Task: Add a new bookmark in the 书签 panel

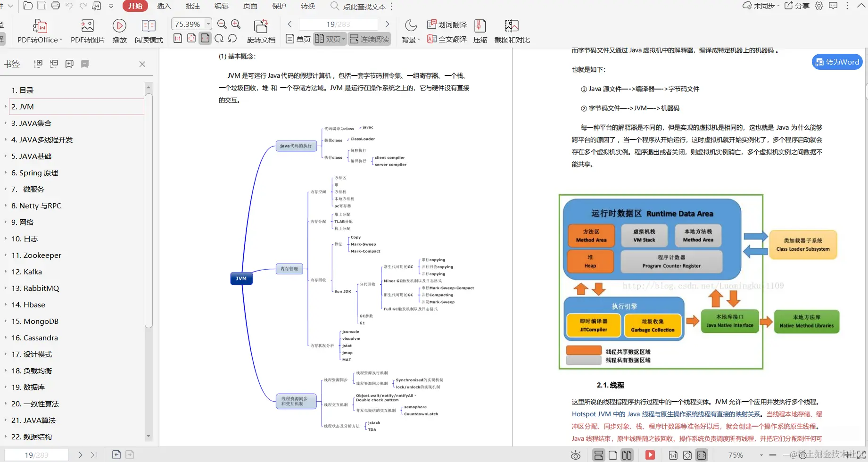Action: point(69,63)
